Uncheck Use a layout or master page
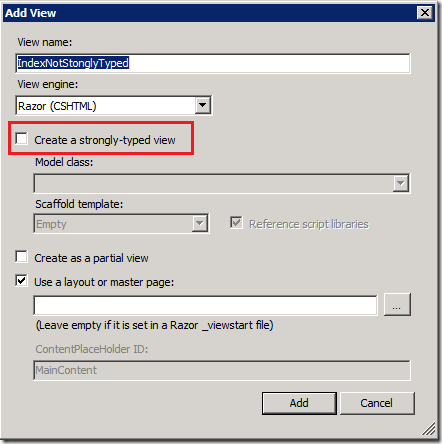442x444 pixels. [x=21, y=281]
